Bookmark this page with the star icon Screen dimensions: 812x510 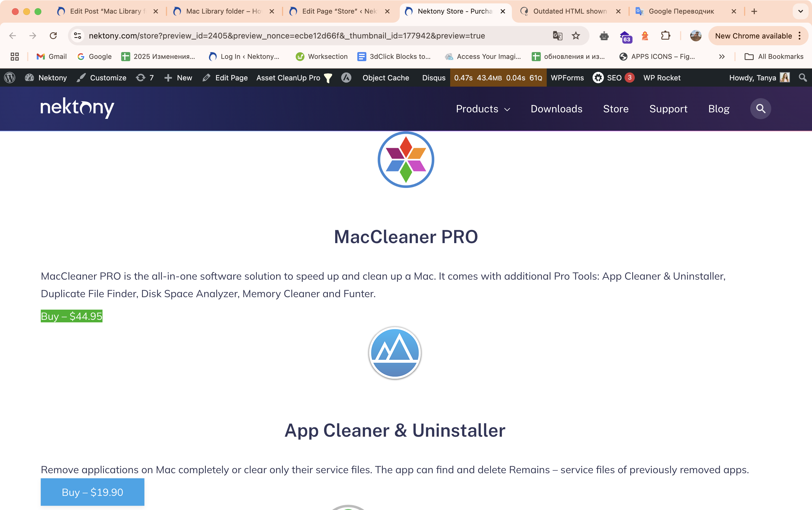pos(576,36)
